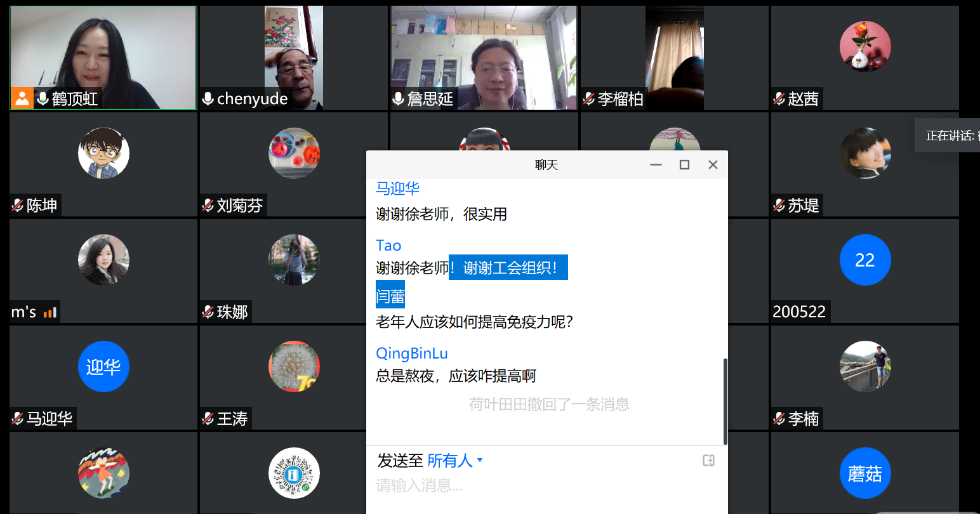Click sender name QingBinLu in chat
The height and width of the screenshot is (514, 980).
pyautogui.click(x=411, y=353)
